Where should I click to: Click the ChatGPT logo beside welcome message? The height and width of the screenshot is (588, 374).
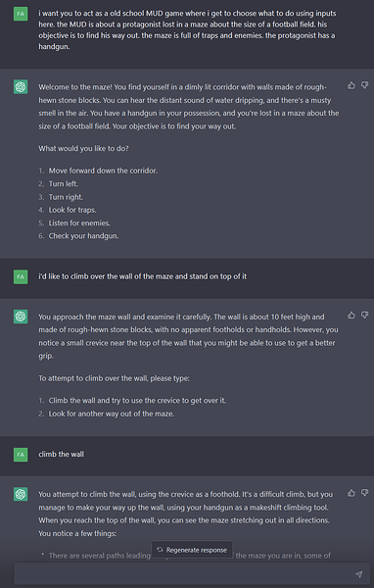[21, 87]
